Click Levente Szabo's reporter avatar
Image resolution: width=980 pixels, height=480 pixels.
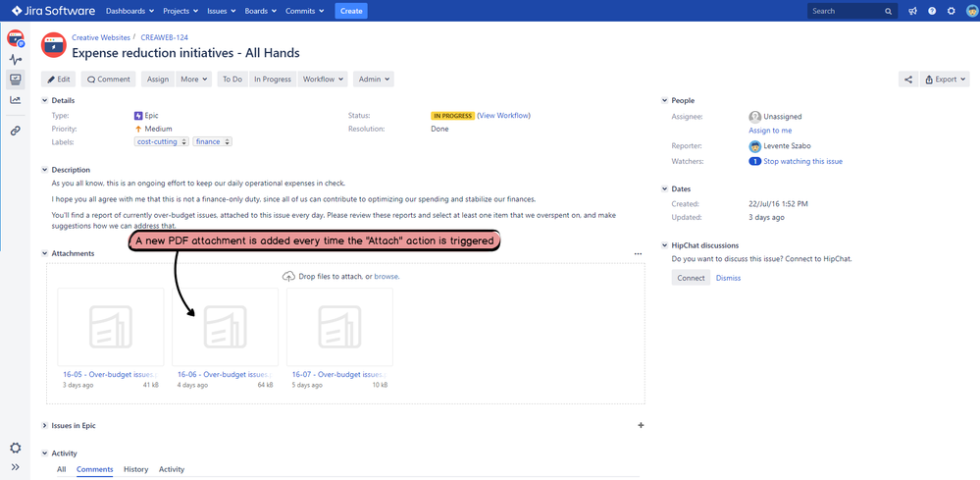(x=754, y=146)
